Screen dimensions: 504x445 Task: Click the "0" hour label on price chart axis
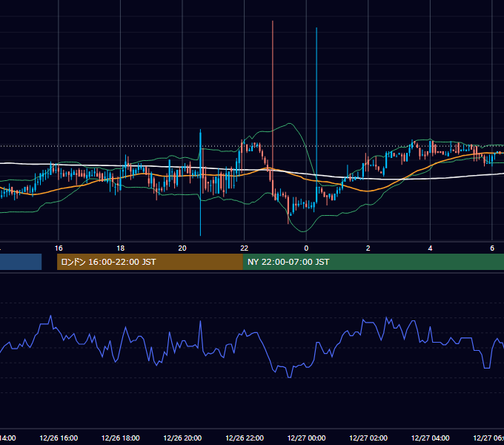coord(306,248)
